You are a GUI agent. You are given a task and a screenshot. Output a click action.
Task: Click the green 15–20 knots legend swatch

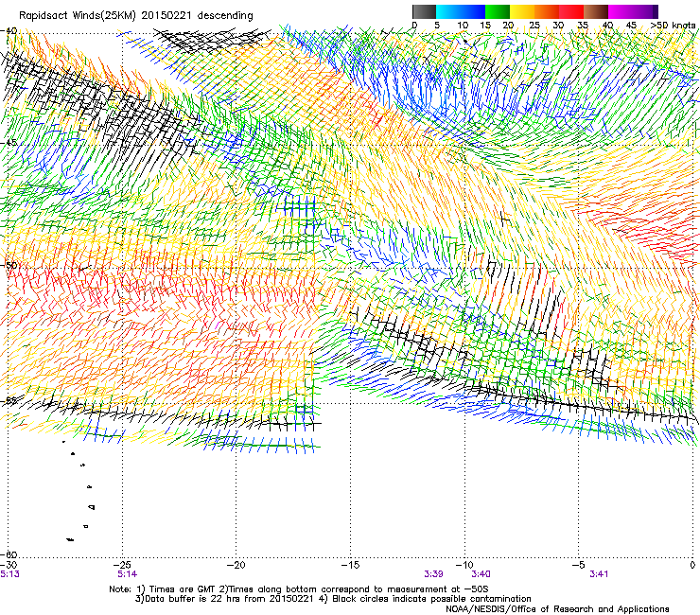click(x=498, y=11)
